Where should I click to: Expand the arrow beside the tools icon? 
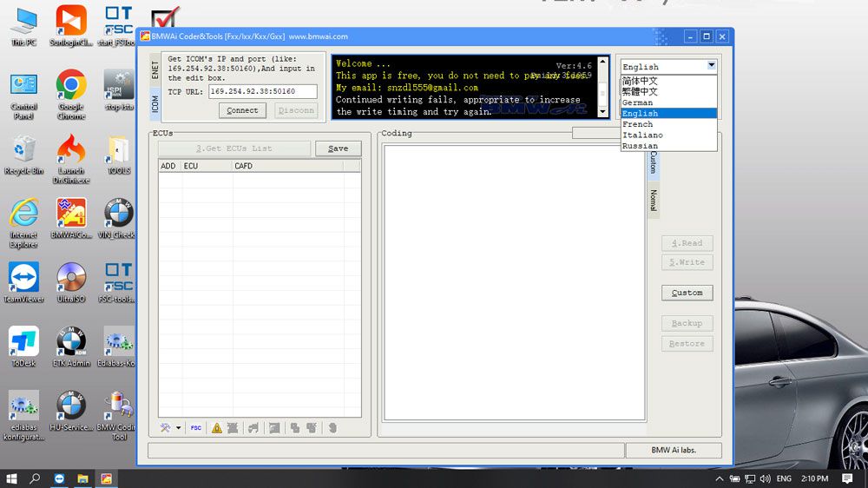tap(178, 427)
